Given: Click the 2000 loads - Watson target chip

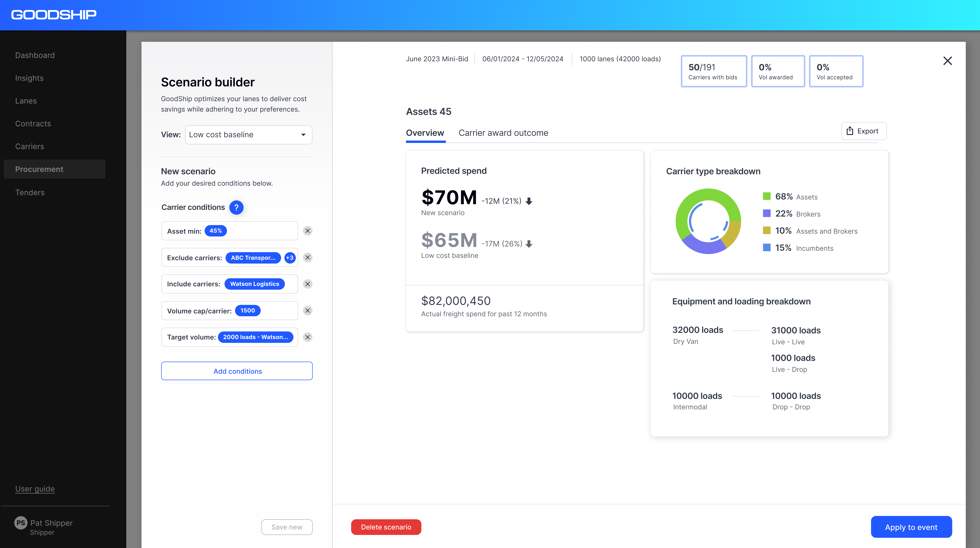Looking at the screenshot, I should pyautogui.click(x=256, y=337).
